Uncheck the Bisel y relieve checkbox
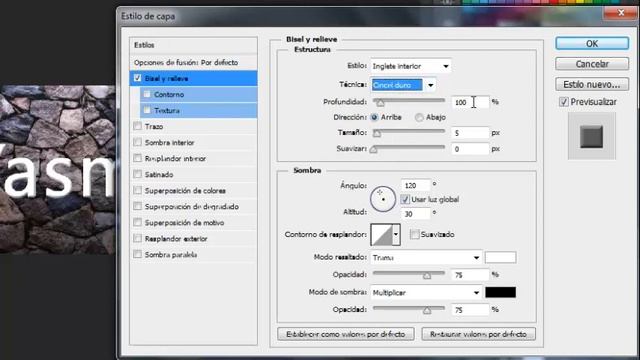640x360 pixels. [138, 78]
